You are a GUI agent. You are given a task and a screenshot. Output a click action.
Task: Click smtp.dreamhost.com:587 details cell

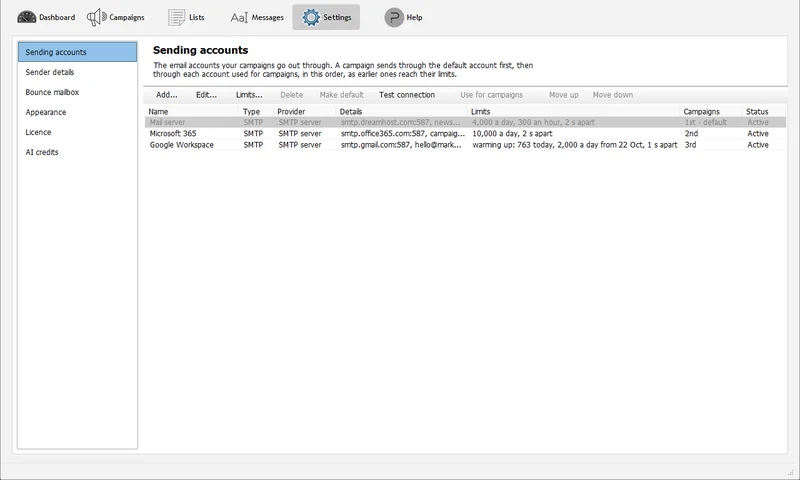401,122
